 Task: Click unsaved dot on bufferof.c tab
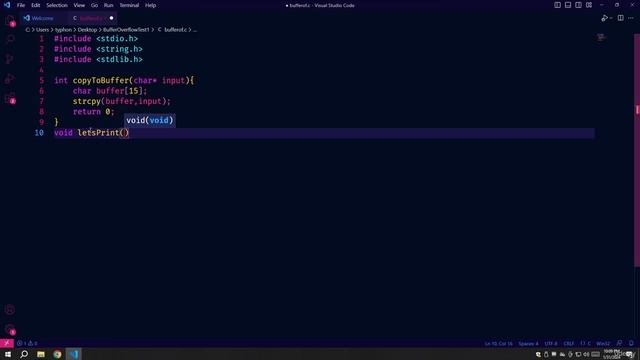tap(111, 18)
